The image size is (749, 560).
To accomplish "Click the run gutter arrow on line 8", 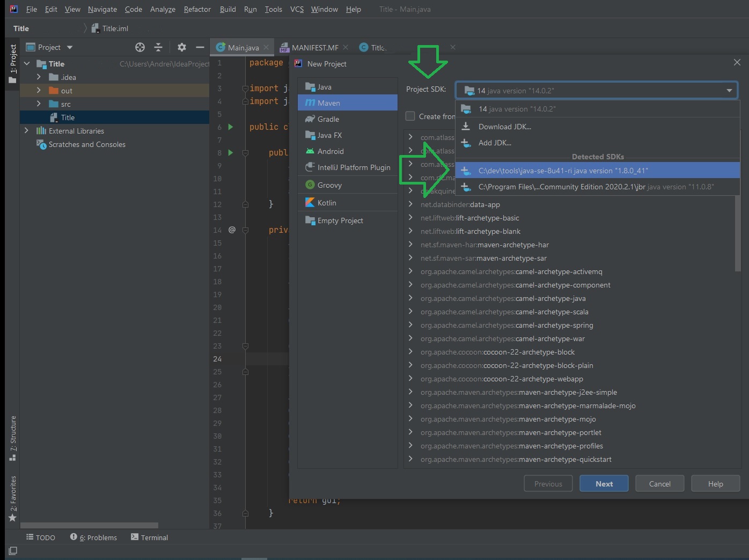I will tap(231, 153).
